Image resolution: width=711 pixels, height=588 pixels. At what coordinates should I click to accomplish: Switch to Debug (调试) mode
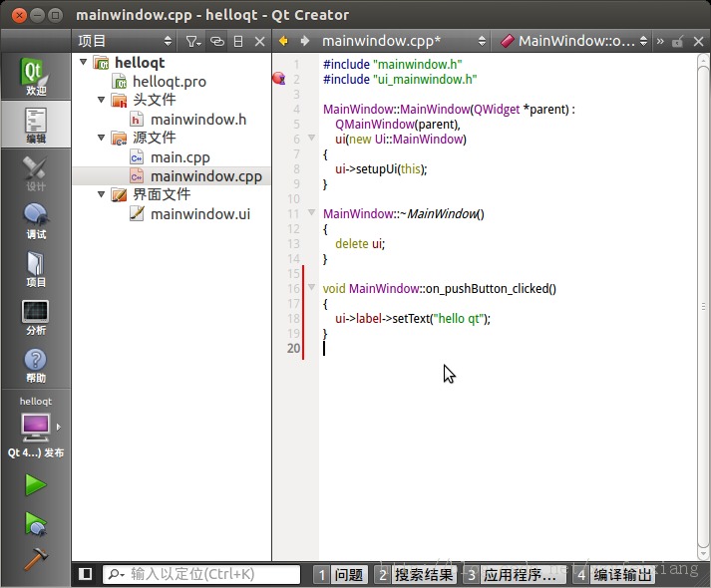35,221
